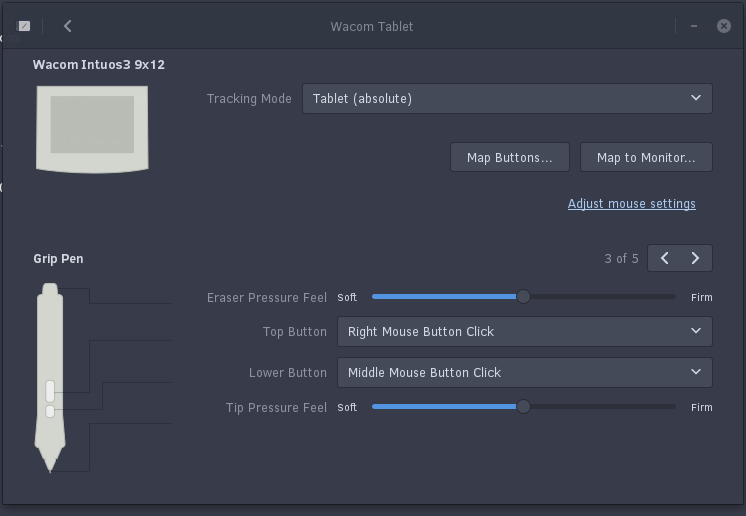Click the tablet icon in the header bar
This screenshot has height=516, width=746.
coord(23,26)
